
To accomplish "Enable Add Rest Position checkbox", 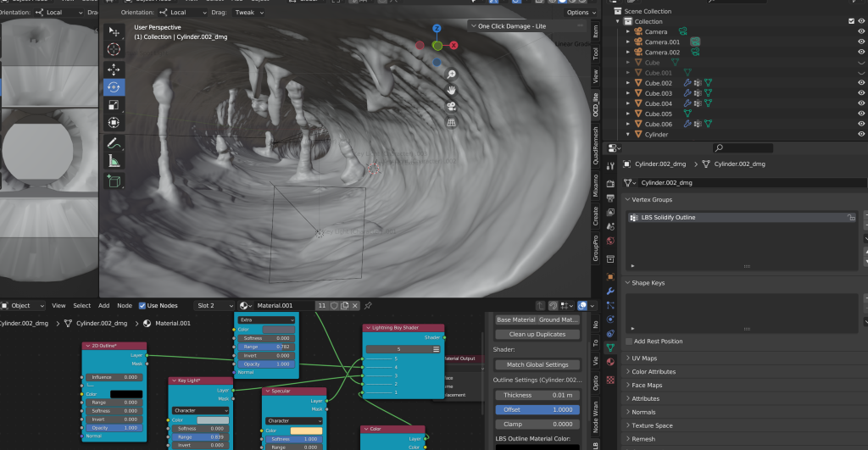I will (628, 342).
